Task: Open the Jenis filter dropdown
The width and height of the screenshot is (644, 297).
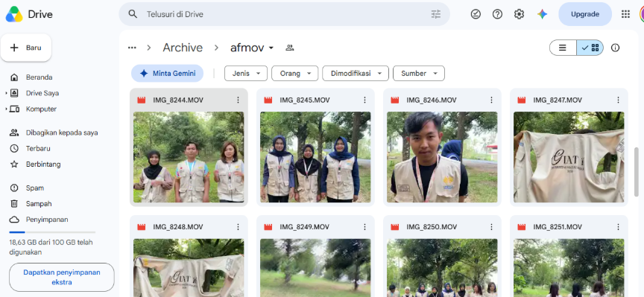Action: (246, 74)
